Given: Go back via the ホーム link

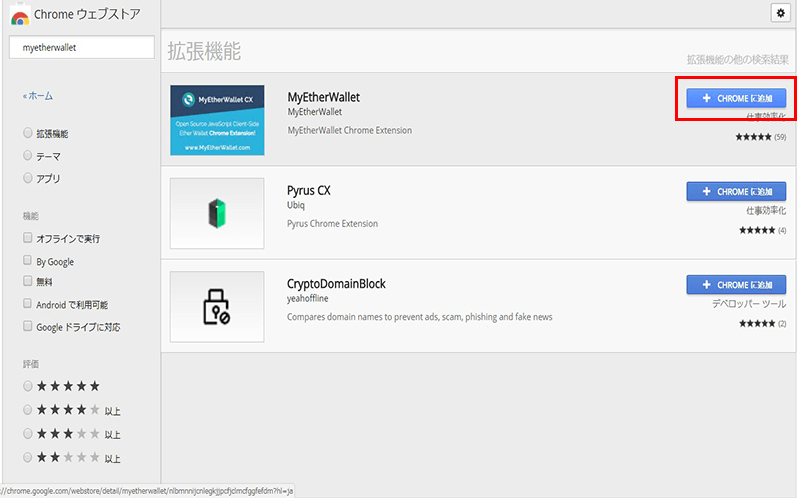Looking at the screenshot, I should click(38, 96).
